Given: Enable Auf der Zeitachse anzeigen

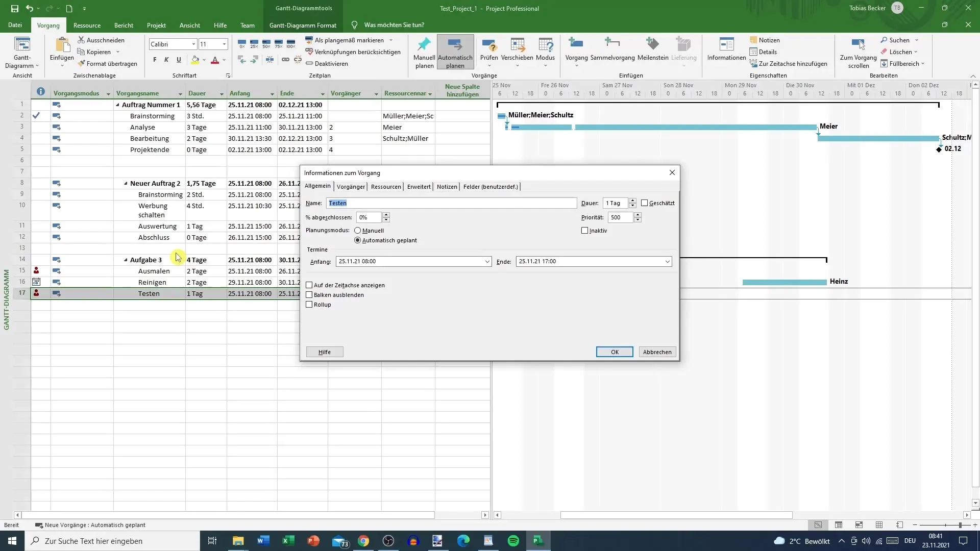Looking at the screenshot, I should [309, 285].
